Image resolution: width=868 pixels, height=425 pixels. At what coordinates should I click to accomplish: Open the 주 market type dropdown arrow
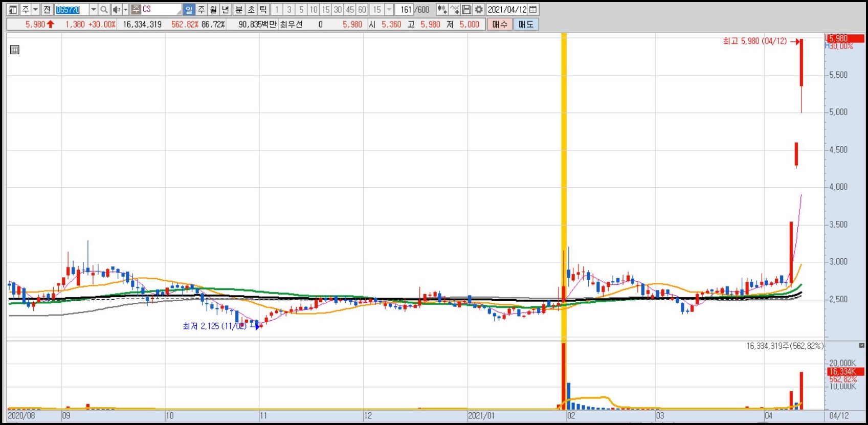tap(35, 10)
